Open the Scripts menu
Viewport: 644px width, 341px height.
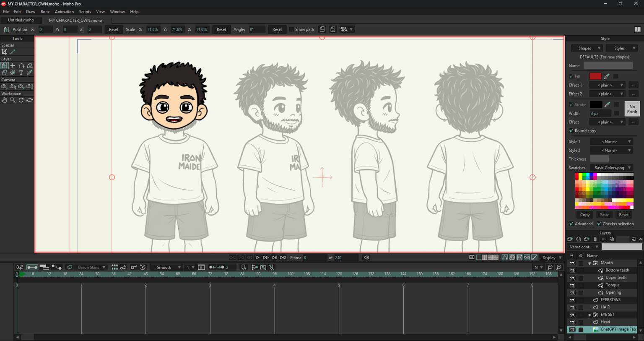[85, 12]
